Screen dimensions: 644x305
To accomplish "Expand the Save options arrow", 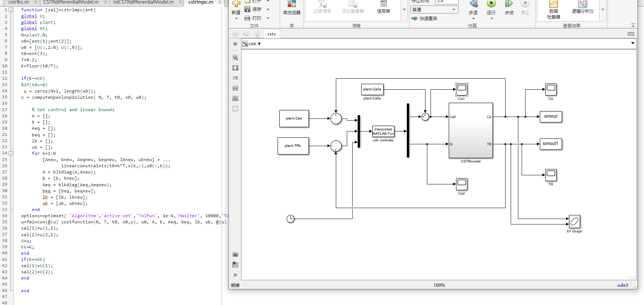I will click(x=268, y=9).
